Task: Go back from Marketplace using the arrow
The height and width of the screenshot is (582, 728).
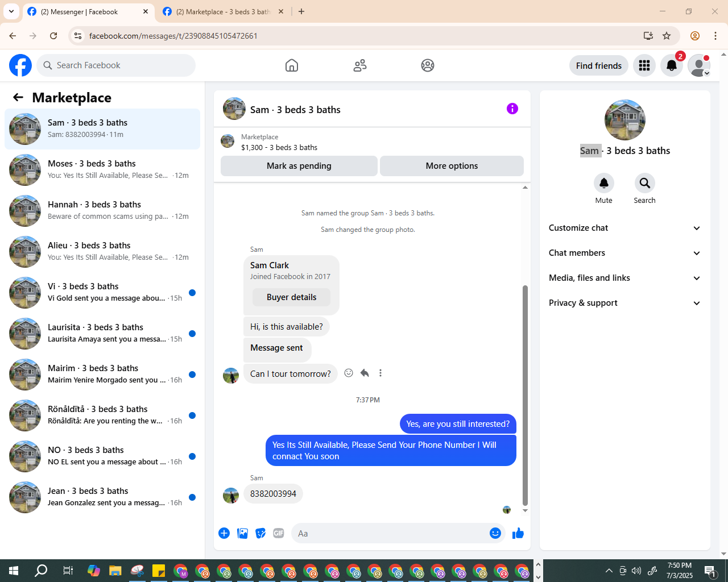Action: pyautogui.click(x=18, y=97)
